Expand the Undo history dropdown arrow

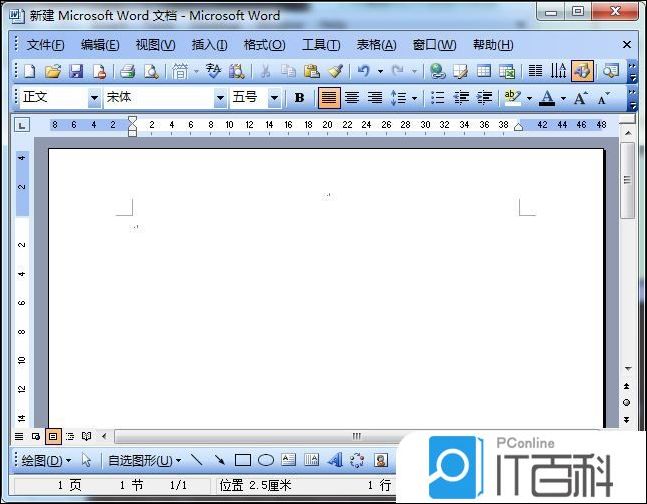[380, 71]
